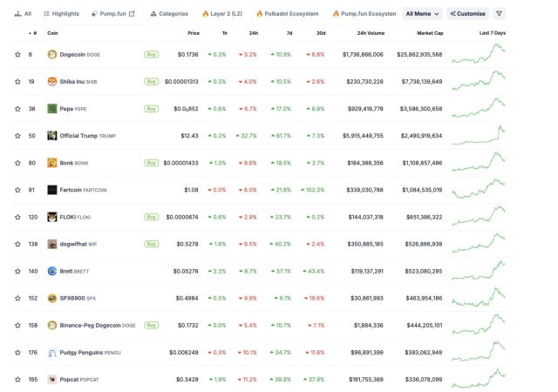Click Buy button for Shiba Inu
This screenshot has height=392, width=558.
(x=151, y=82)
